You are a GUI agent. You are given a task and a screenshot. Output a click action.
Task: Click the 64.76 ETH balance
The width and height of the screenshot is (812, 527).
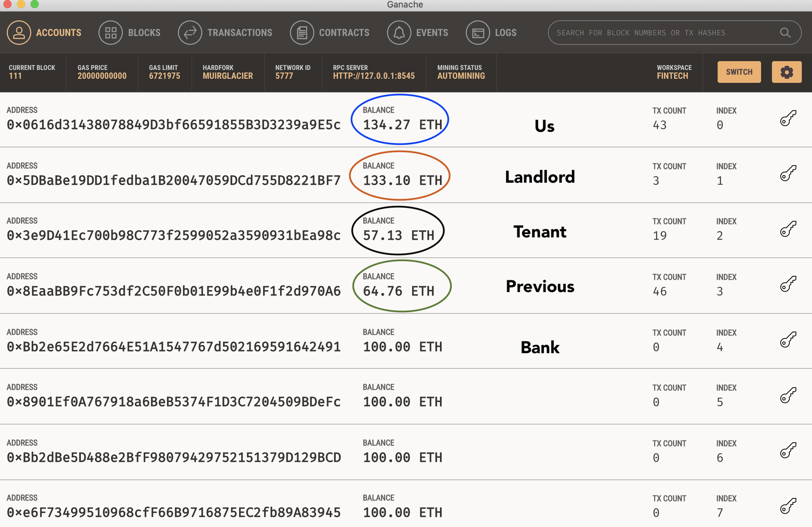tap(399, 291)
